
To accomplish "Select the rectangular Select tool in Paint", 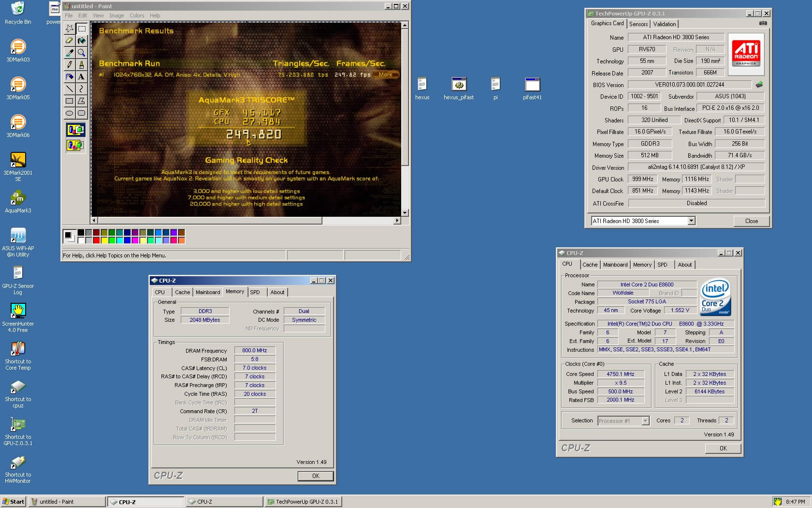I will pyautogui.click(x=82, y=29).
